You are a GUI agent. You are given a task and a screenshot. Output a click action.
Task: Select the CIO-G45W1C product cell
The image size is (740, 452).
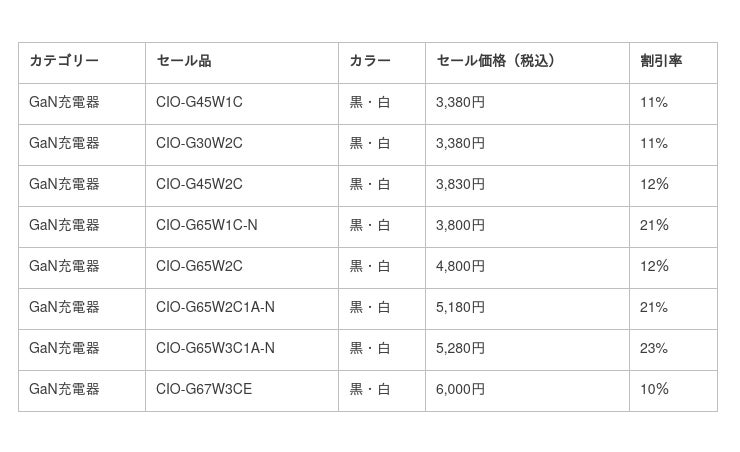pyautogui.click(x=199, y=103)
